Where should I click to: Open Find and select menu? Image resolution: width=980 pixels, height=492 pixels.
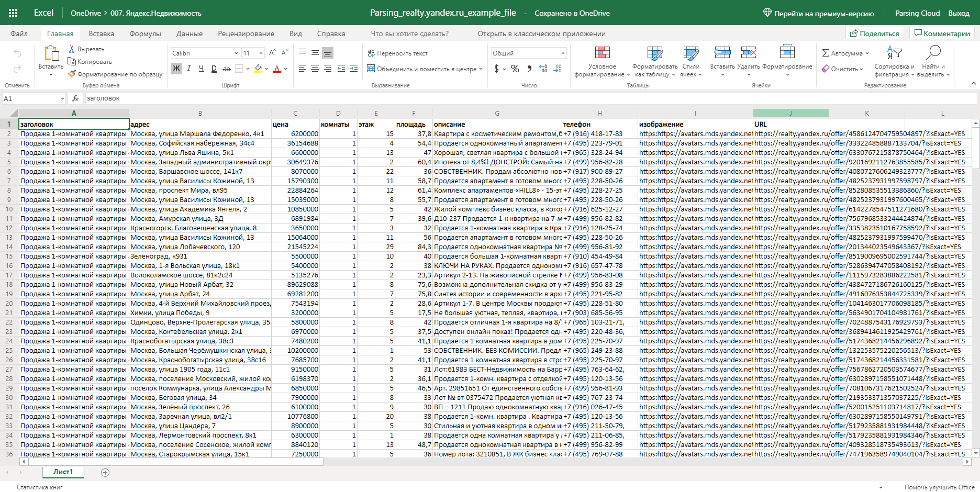(933, 62)
